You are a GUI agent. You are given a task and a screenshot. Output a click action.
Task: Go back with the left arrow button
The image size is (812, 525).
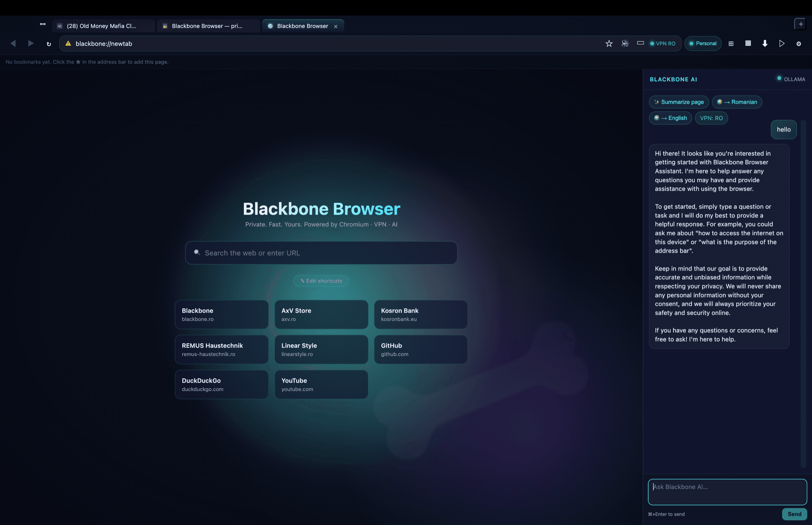13,44
